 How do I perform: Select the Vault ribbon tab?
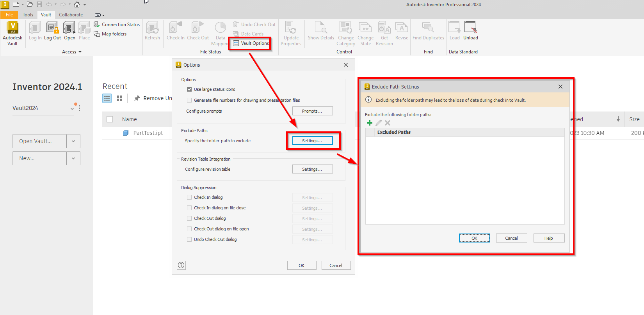click(46, 15)
